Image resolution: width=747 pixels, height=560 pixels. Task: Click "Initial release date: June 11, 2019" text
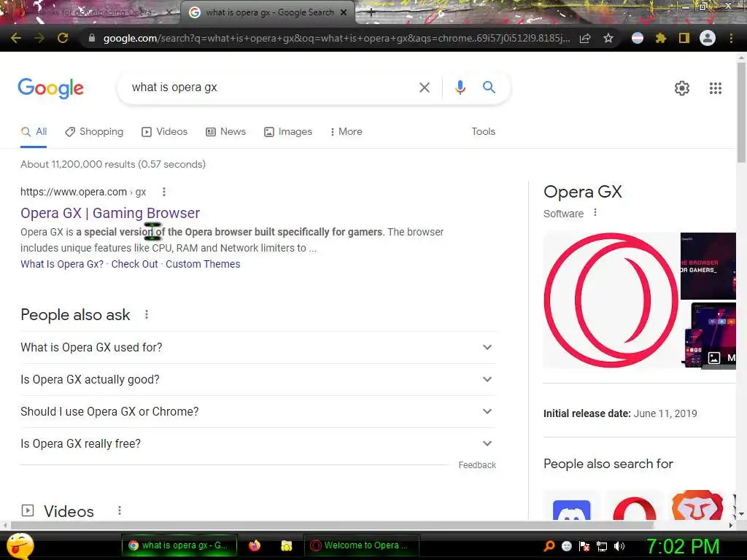620,414
